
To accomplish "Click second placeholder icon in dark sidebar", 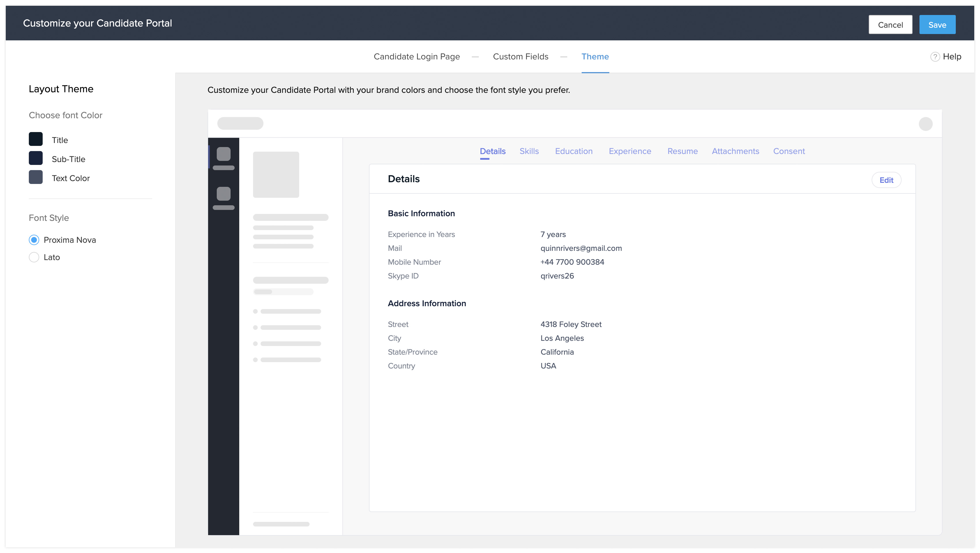I will 223,194.
